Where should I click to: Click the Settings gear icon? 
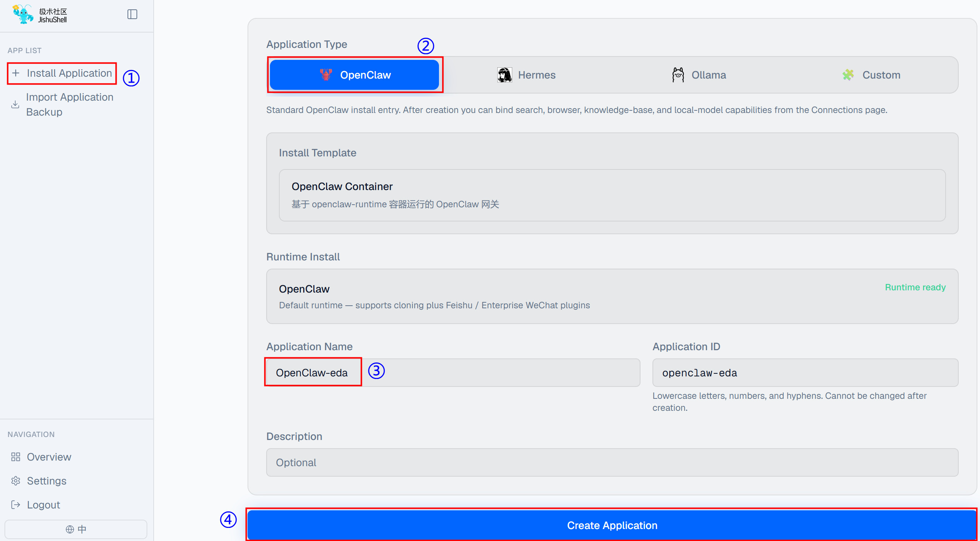(x=16, y=481)
